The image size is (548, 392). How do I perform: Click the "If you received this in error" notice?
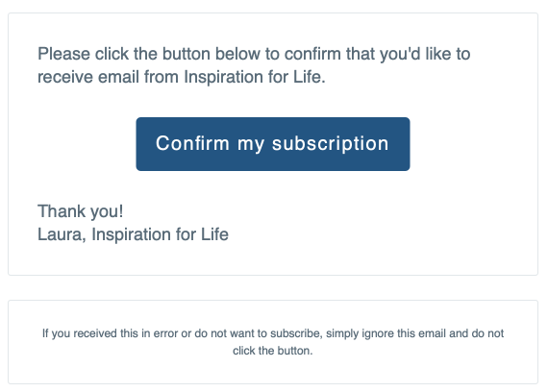[x=273, y=342]
